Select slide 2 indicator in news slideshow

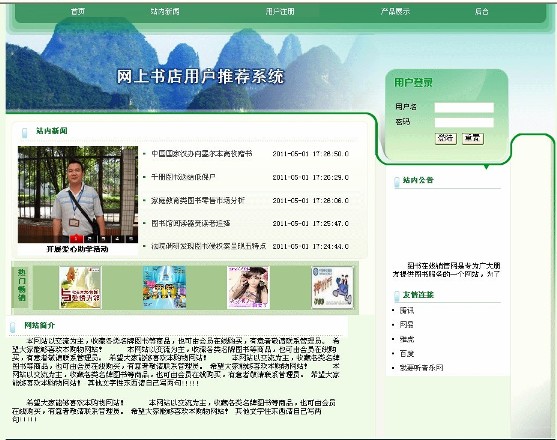click(x=90, y=239)
